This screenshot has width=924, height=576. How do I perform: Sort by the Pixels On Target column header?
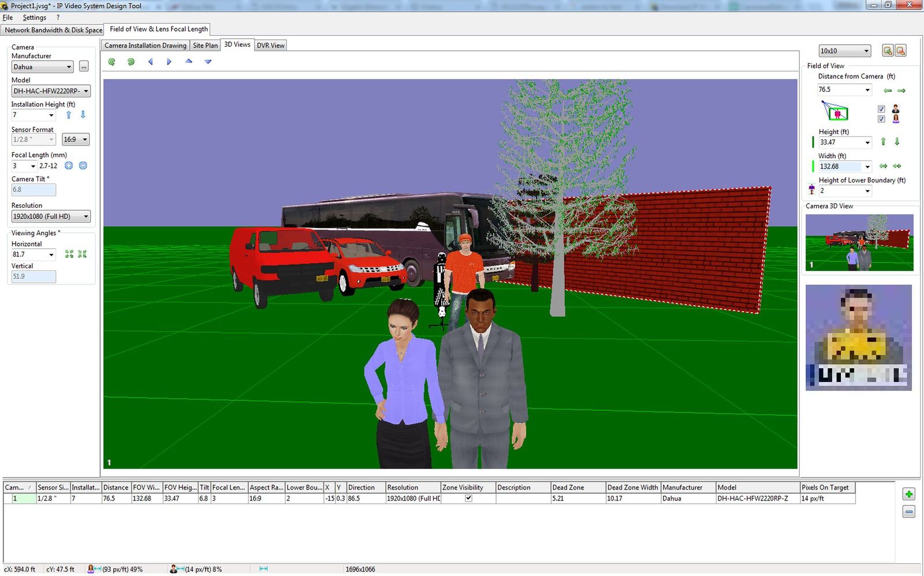[x=828, y=488]
